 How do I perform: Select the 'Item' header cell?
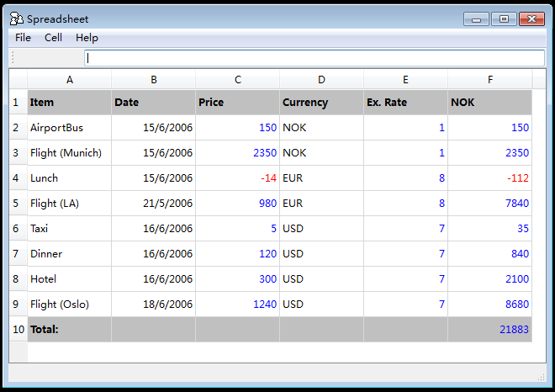[x=69, y=103]
